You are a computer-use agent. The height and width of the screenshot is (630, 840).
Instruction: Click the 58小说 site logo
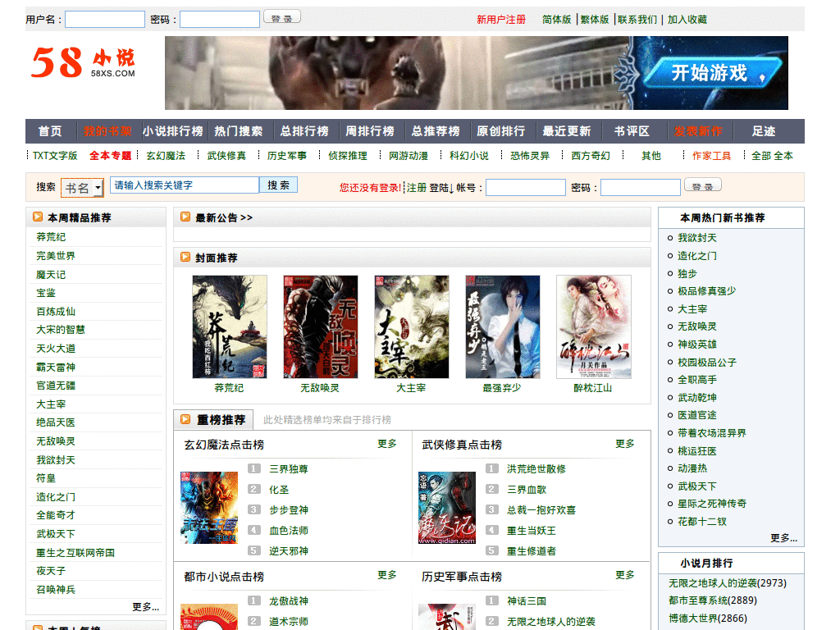coord(84,62)
